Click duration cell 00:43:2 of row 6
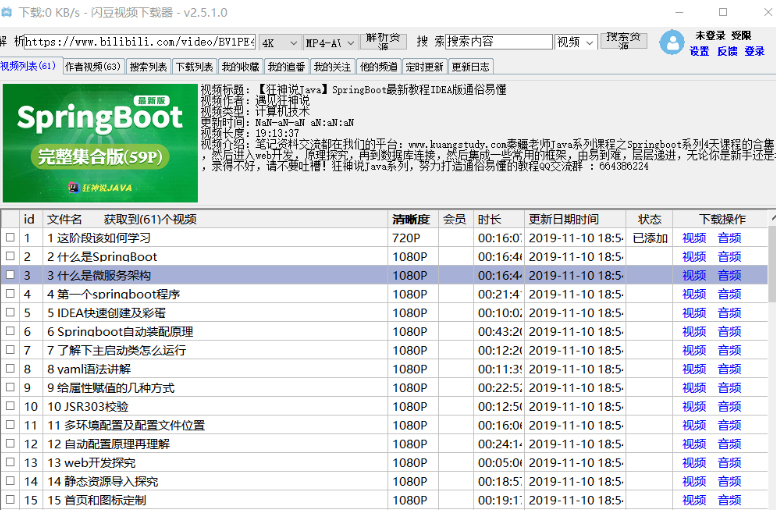 click(x=499, y=331)
